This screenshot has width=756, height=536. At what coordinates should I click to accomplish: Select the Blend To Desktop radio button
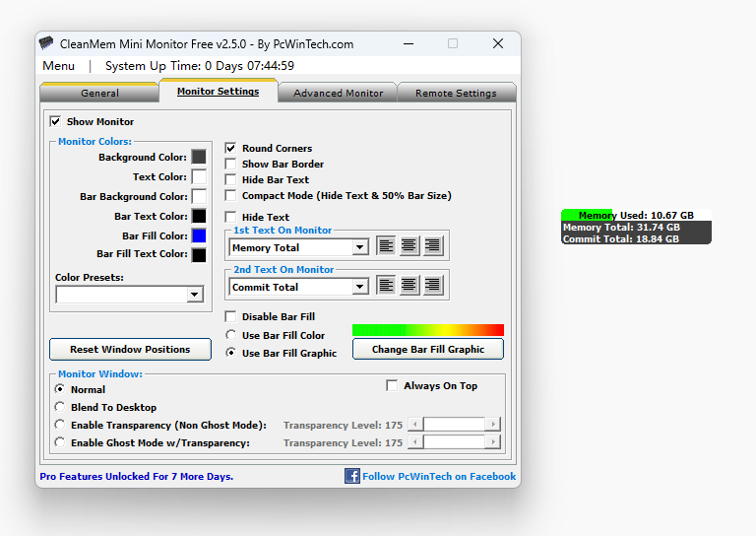click(60, 407)
